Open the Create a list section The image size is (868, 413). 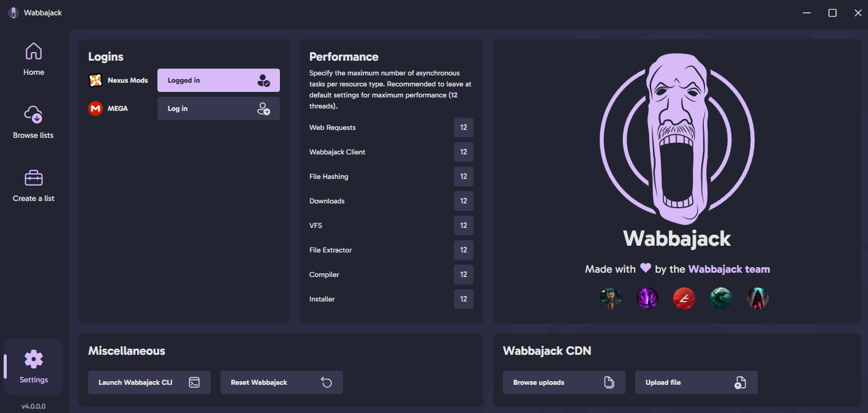click(34, 186)
